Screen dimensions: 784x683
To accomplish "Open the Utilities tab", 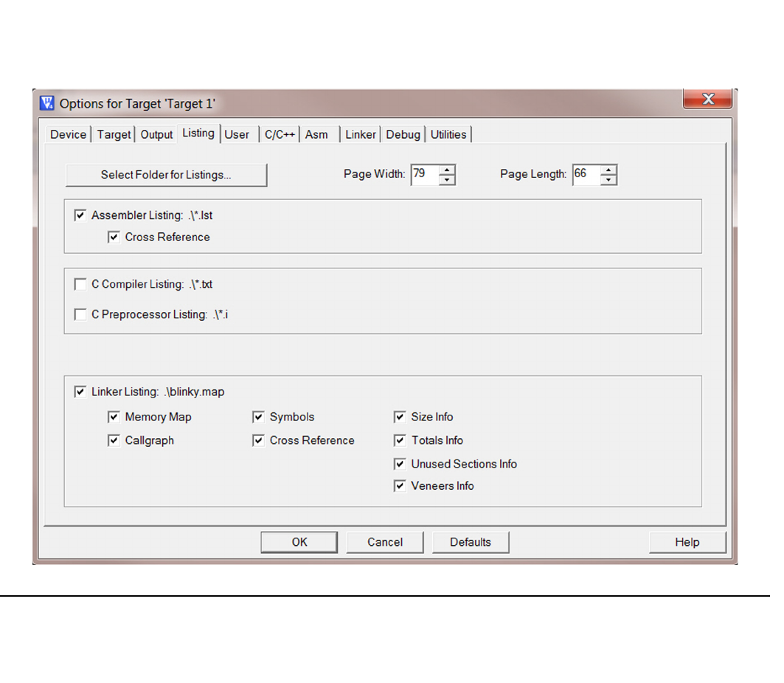I will tap(448, 134).
